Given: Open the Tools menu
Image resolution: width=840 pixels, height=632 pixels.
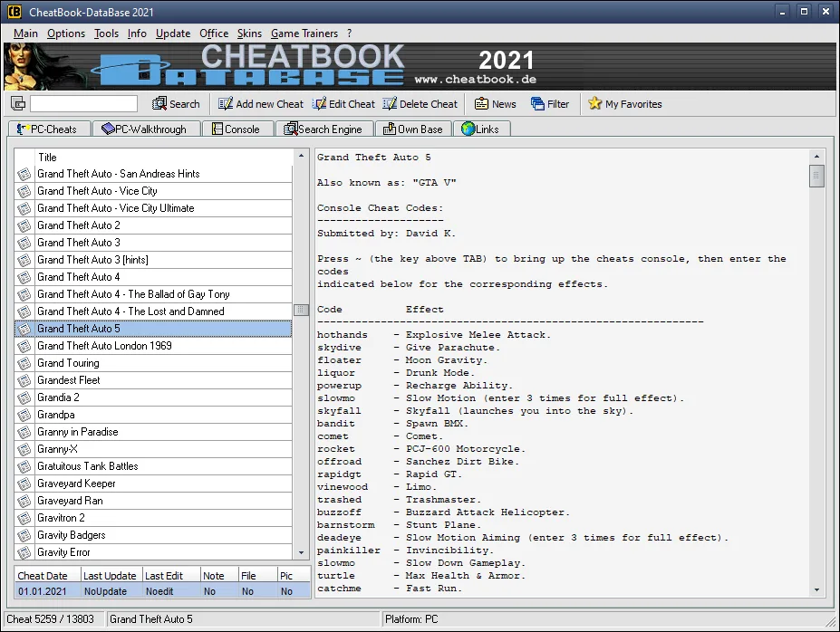Looking at the screenshot, I should tap(106, 34).
